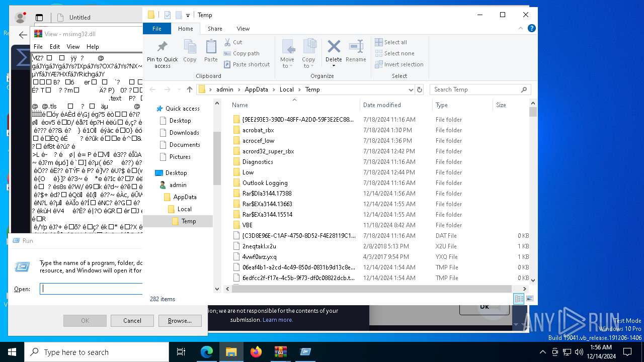Open the Move to dropdown
Image resolution: width=644 pixels, height=362 pixels.
click(x=287, y=54)
